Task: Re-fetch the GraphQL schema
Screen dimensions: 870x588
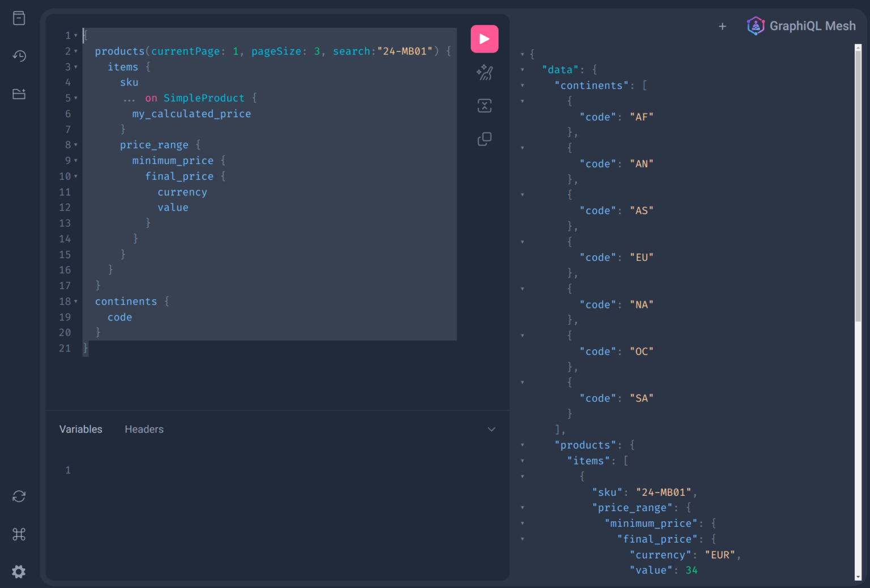Action: click(19, 496)
